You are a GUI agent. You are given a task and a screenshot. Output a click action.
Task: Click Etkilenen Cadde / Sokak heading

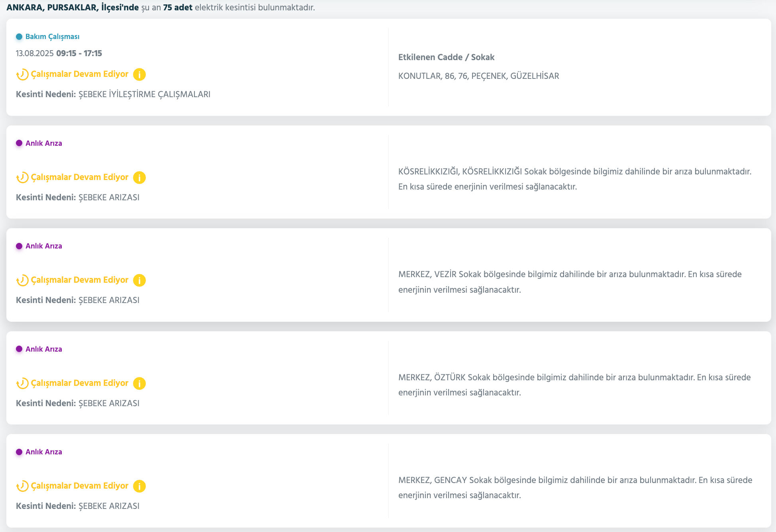pos(446,57)
